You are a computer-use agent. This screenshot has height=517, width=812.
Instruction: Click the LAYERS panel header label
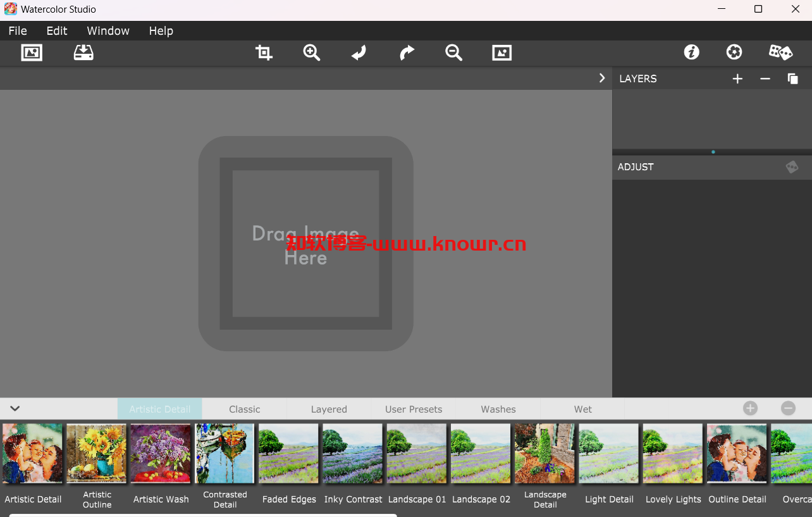pos(637,78)
